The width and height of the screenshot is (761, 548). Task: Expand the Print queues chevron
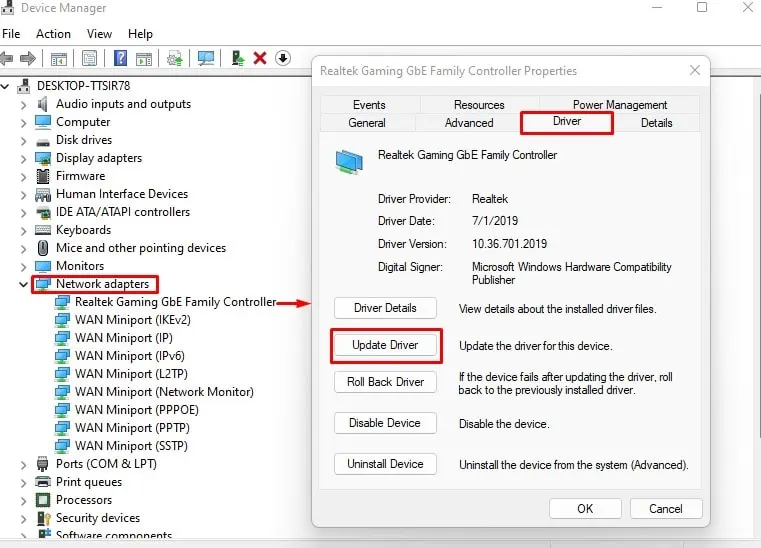pos(23,482)
